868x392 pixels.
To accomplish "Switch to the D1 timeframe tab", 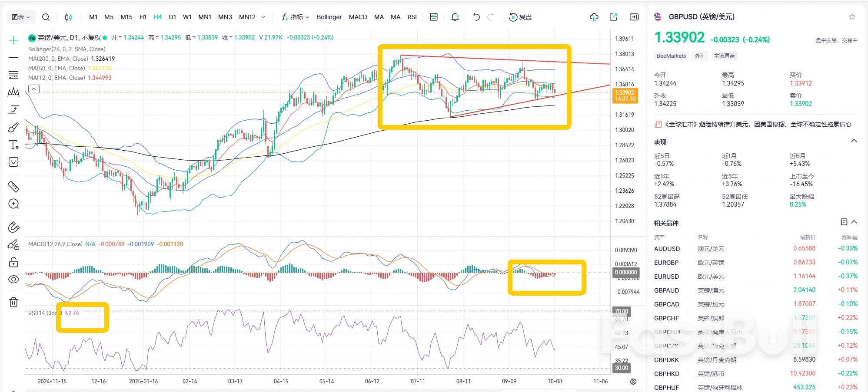I will [x=173, y=17].
